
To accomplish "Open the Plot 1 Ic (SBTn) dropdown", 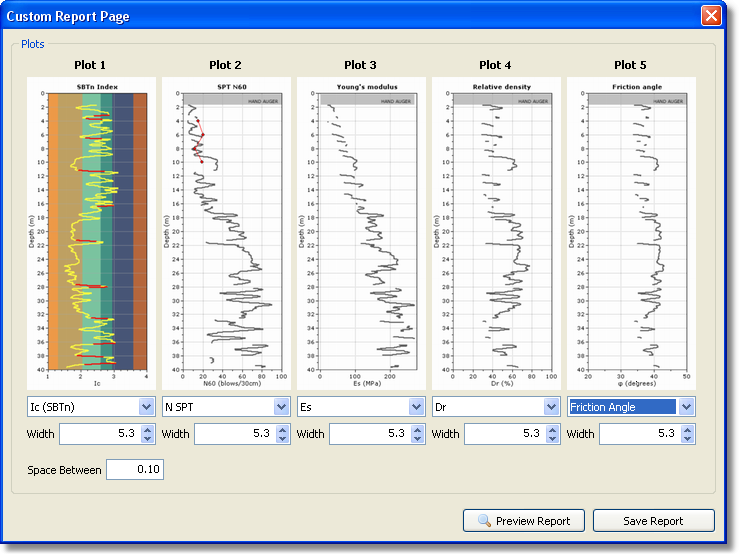I will 145,407.
